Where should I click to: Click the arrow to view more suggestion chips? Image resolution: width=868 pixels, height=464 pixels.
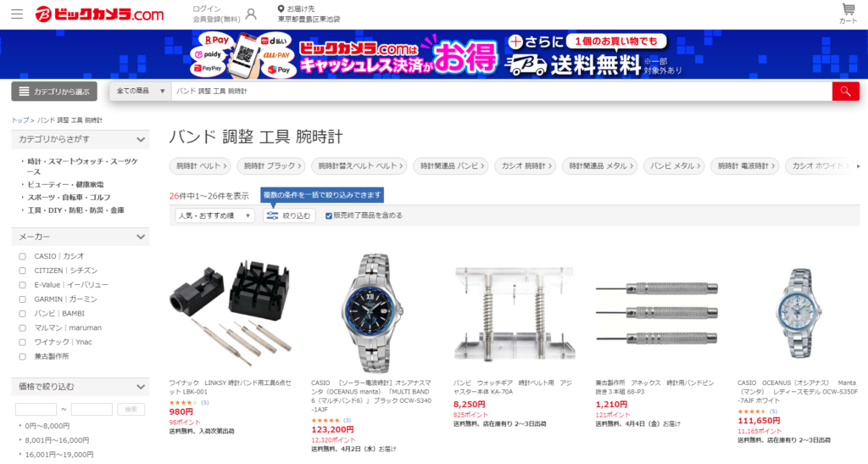coord(858,166)
